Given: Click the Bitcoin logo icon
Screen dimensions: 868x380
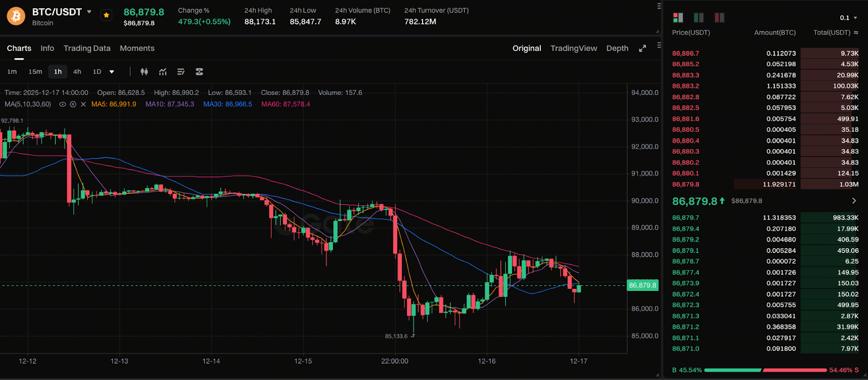Looking at the screenshot, I should (16, 16).
